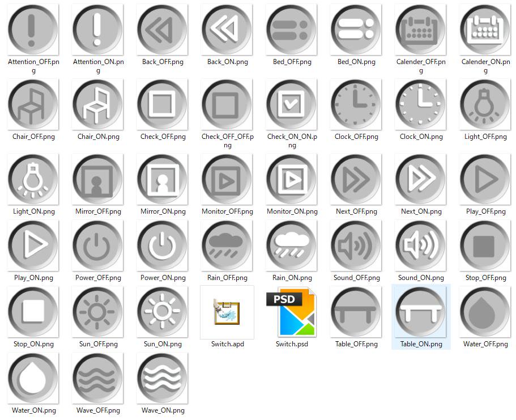The height and width of the screenshot is (420, 516).
Task: Select the Attention_OFF.png file icon
Action: (33, 30)
